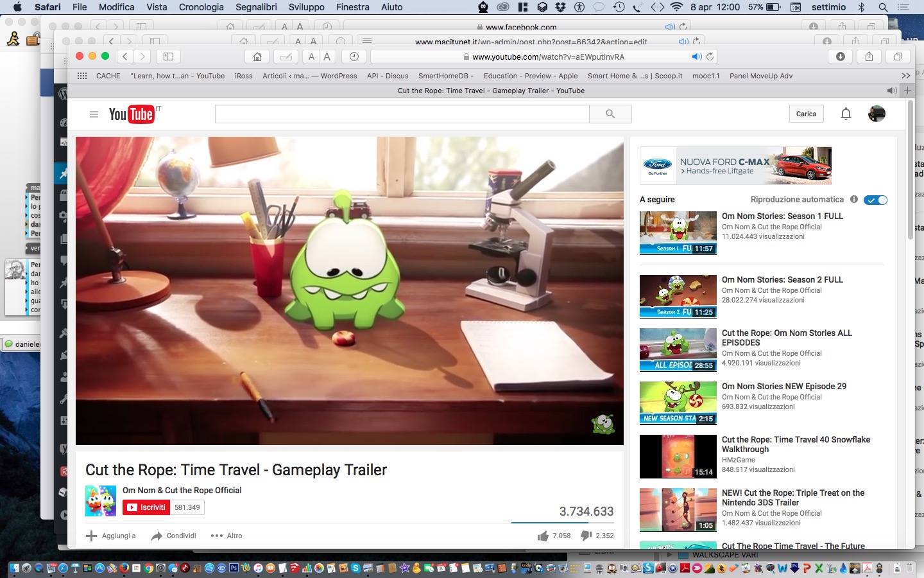Click the thumbs up like icon
This screenshot has height=578, width=924.
coord(543,536)
